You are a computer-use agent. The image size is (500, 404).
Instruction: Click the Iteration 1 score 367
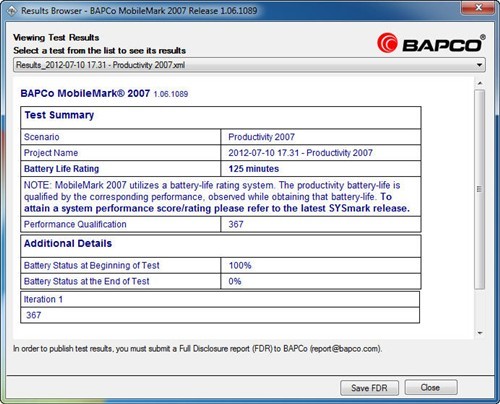point(34,315)
